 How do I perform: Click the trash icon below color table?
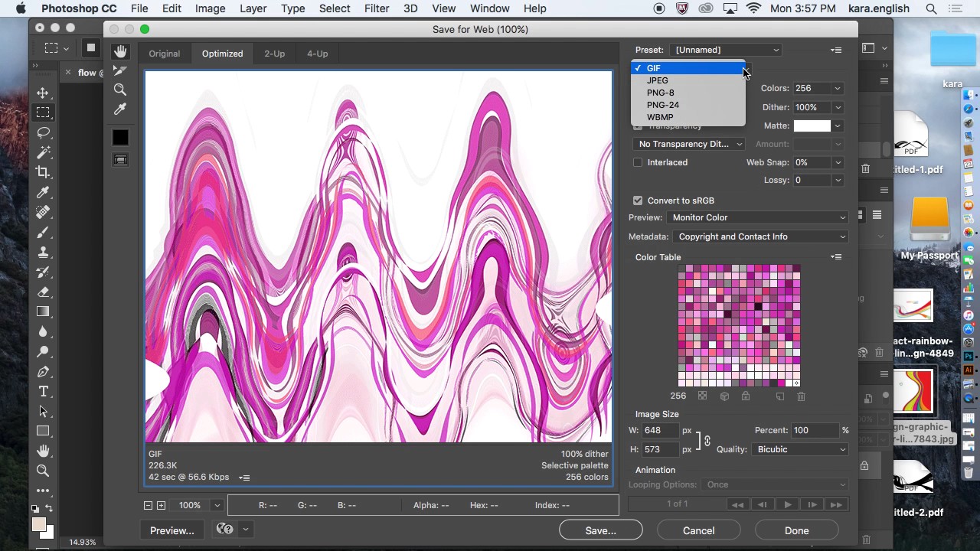coord(801,396)
